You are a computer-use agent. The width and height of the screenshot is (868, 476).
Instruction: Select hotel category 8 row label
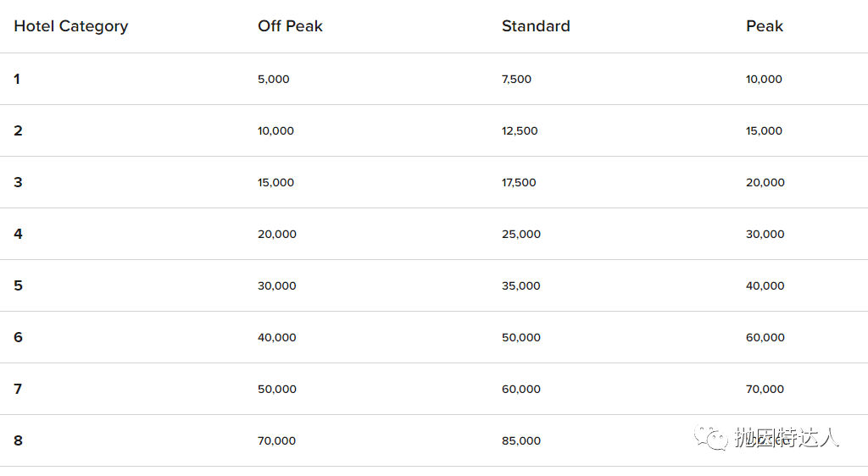click(19, 440)
